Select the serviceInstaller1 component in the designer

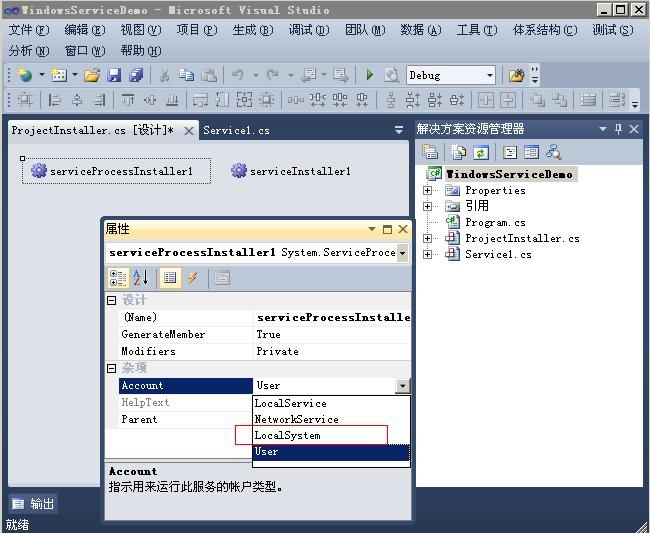[291, 171]
